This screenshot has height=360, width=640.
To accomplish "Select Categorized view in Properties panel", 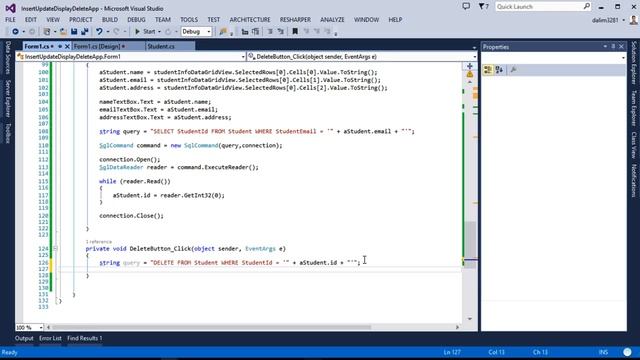I will point(488,70).
